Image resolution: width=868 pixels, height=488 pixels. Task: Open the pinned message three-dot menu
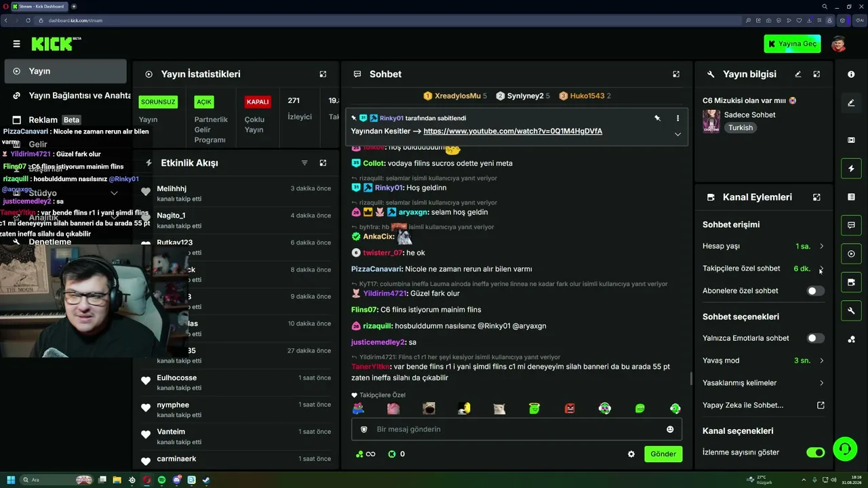point(677,118)
